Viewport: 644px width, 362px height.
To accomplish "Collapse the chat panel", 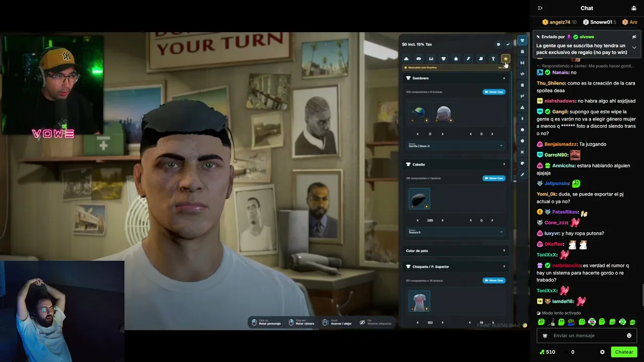I will (x=540, y=8).
